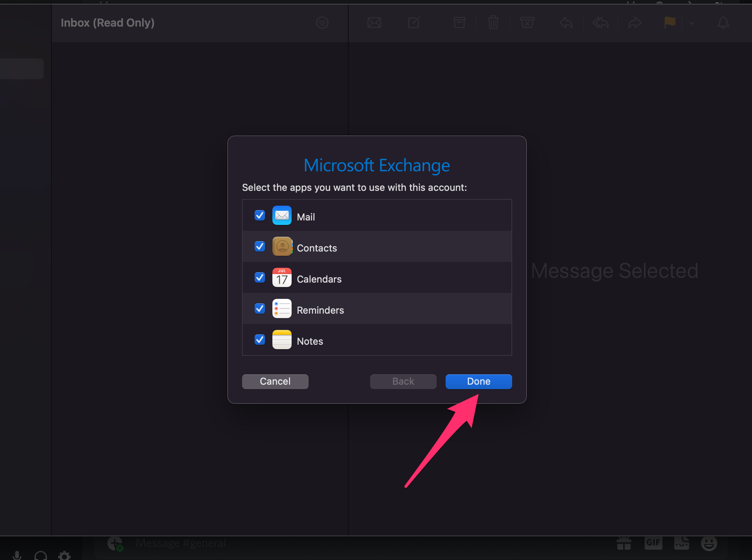Image resolution: width=752 pixels, height=560 pixels.
Task: Uncheck the Calendars checkbox
Action: pyautogui.click(x=260, y=277)
